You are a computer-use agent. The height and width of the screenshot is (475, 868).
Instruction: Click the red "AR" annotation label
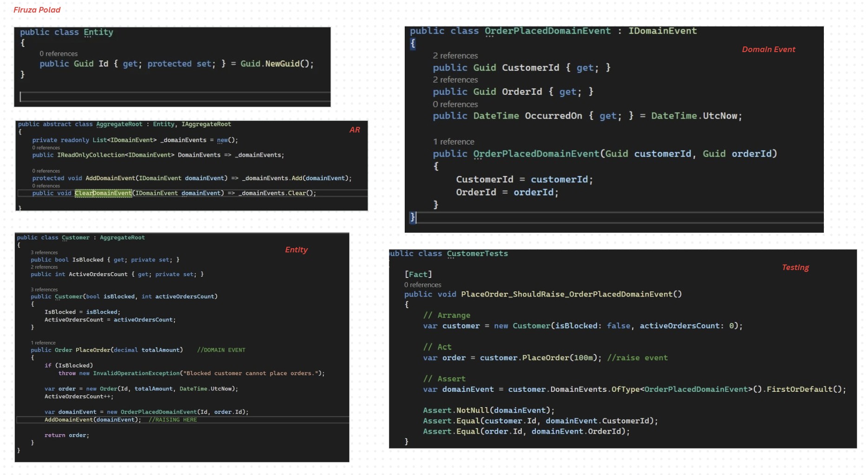(355, 130)
